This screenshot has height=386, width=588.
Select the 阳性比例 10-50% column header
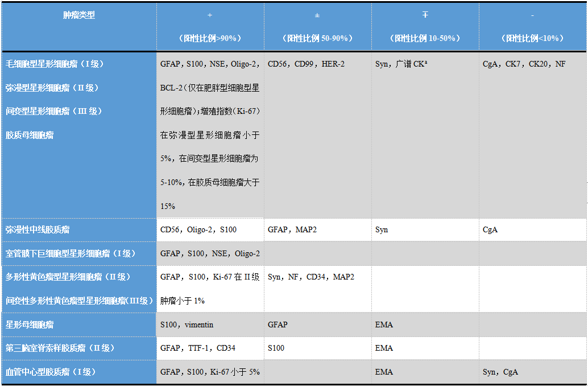coord(425,38)
